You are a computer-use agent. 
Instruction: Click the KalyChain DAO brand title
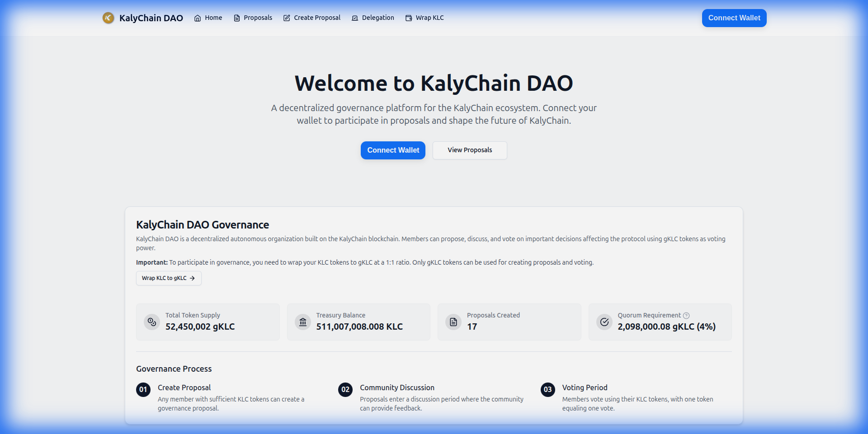coord(151,18)
